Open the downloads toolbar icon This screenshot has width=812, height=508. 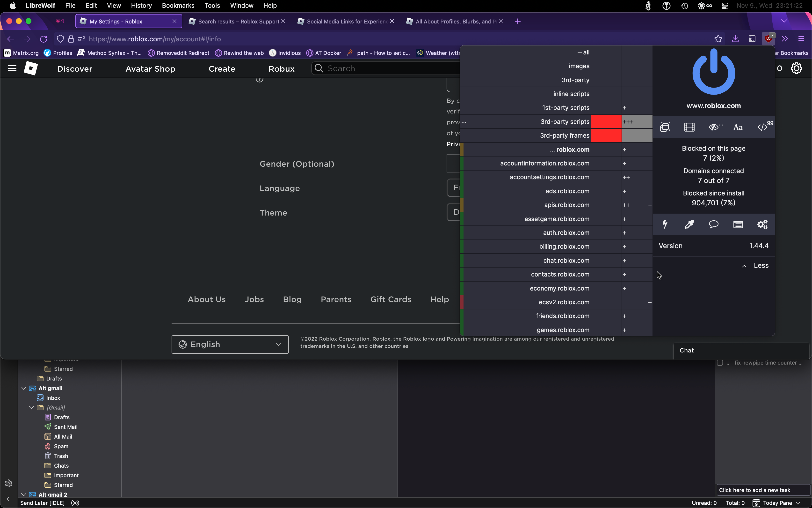pos(735,39)
